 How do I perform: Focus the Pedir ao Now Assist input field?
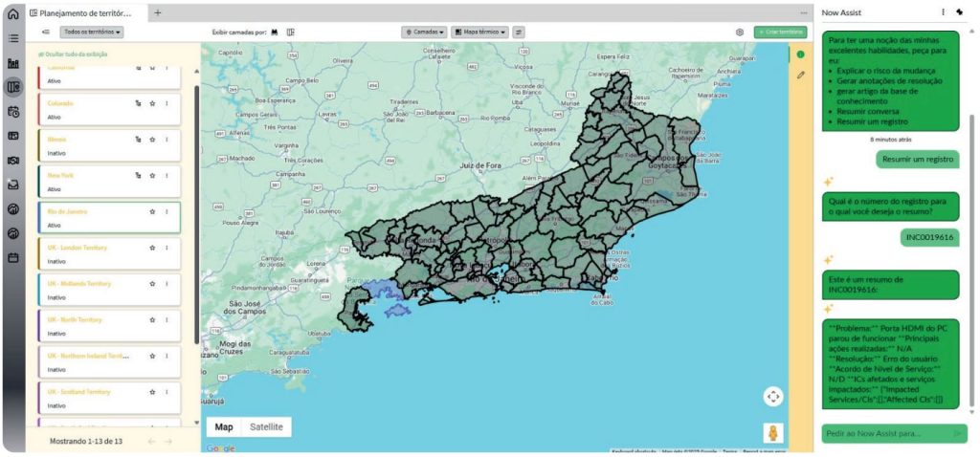[x=895, y=433]
